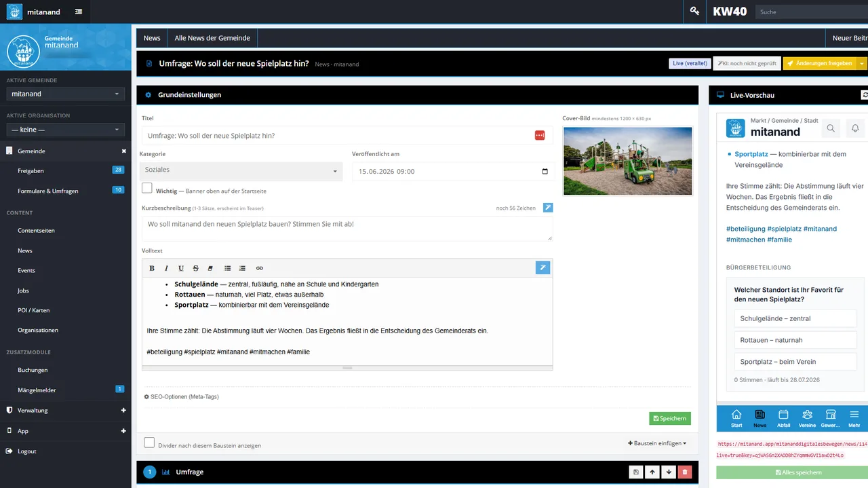Open the key icon in top bar

coord(694,12)
